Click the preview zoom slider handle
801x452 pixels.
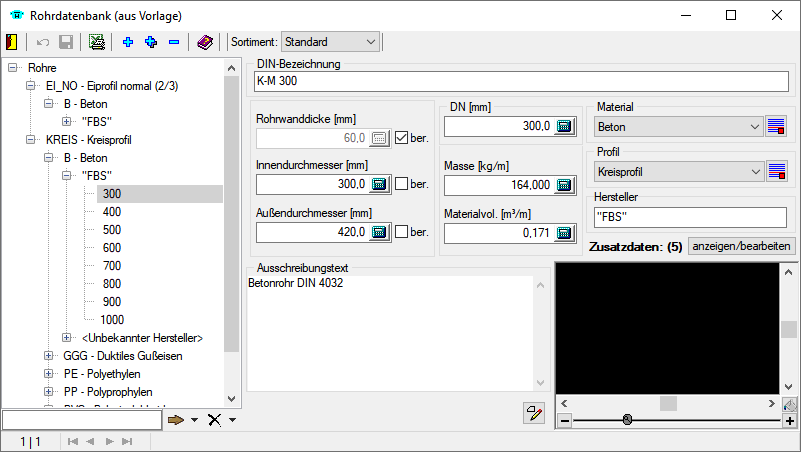click(x=627, y=421)
